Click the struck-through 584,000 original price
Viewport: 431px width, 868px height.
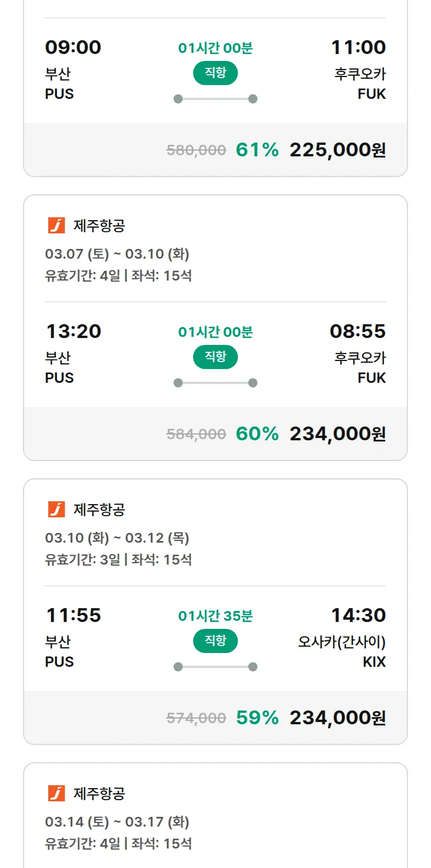pos(196,434)
